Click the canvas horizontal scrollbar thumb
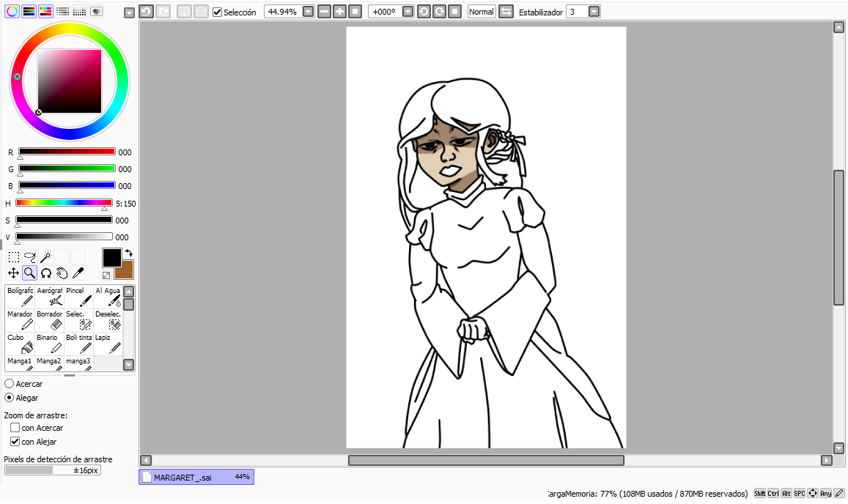 click(486, 460)
